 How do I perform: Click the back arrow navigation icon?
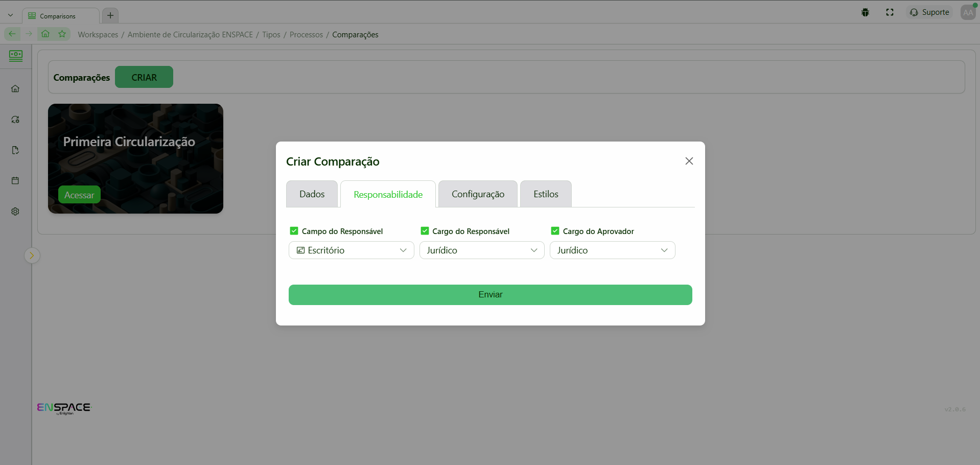(x=12, y=34)
